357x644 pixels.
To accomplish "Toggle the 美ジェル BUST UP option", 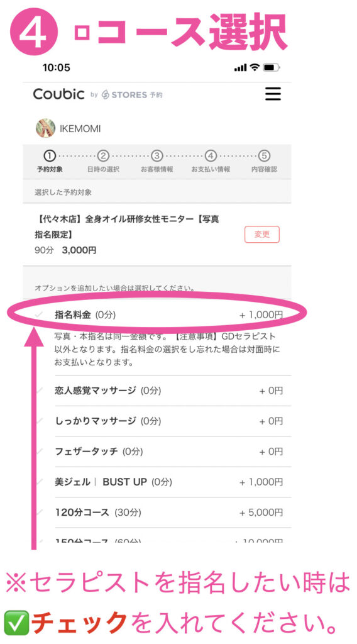I will pyautogui.click(x=157, y=482).
